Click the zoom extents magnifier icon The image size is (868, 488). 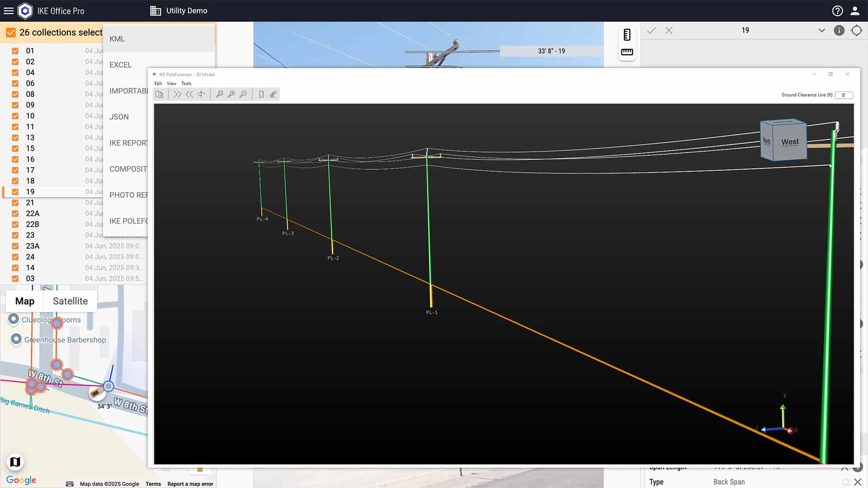pos(219,94)
